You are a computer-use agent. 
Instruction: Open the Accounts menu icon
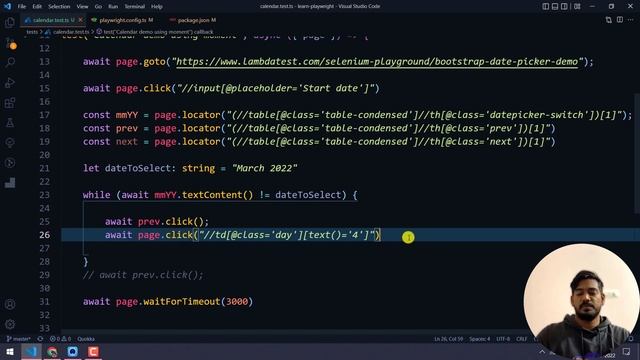click(x=10, y=304)
